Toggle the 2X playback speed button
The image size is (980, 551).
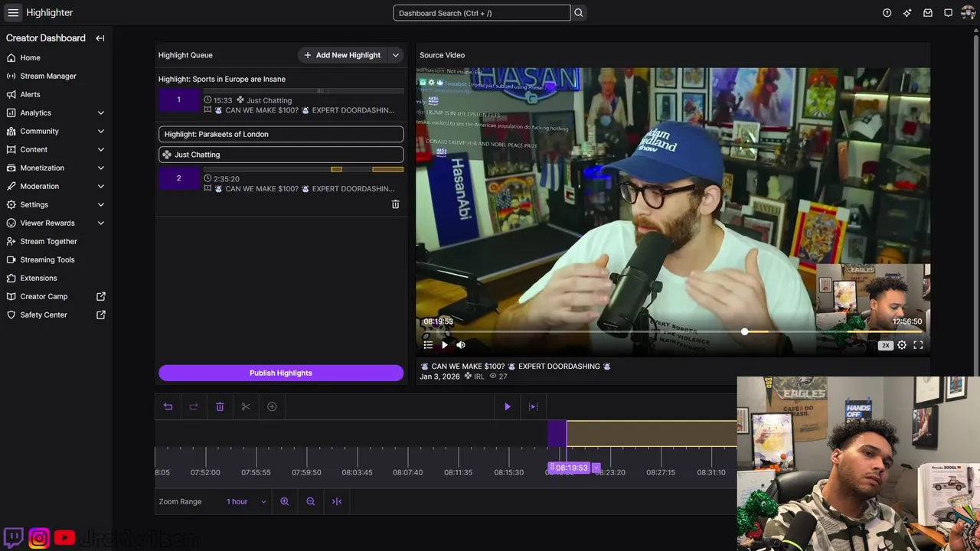coord(886,345)
